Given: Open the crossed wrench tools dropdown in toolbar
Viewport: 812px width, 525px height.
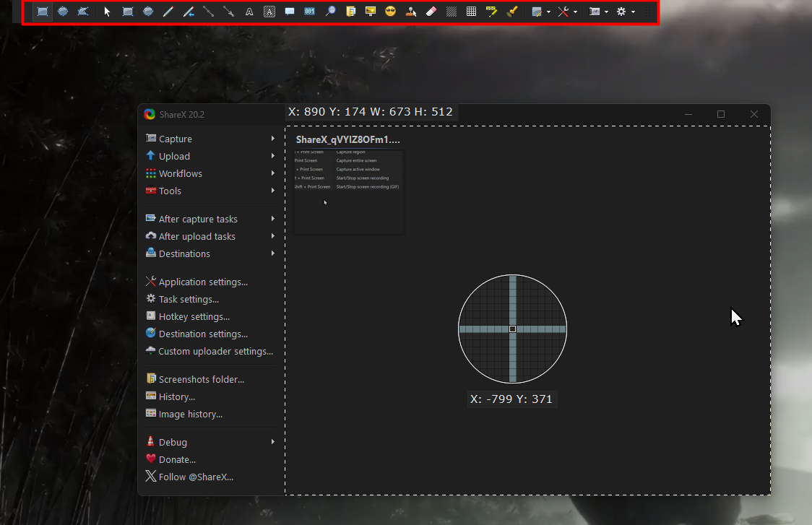Looking at the screenshot, I should (568, 12).
